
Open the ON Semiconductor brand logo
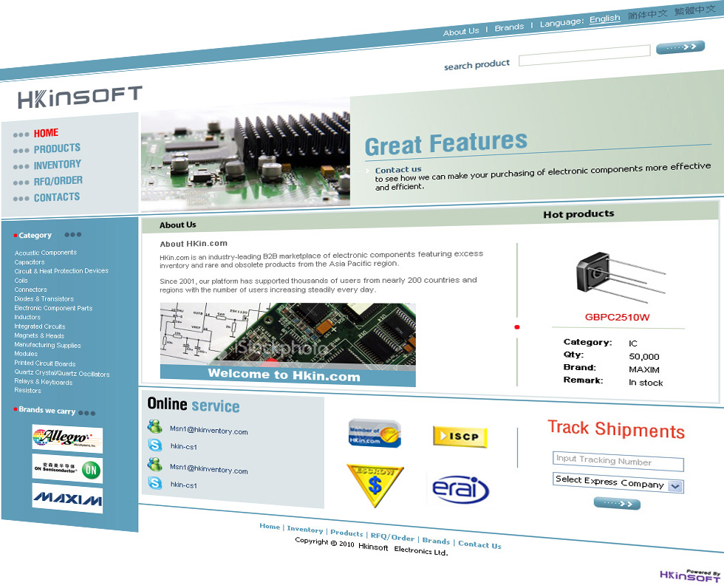click(67, 468)
